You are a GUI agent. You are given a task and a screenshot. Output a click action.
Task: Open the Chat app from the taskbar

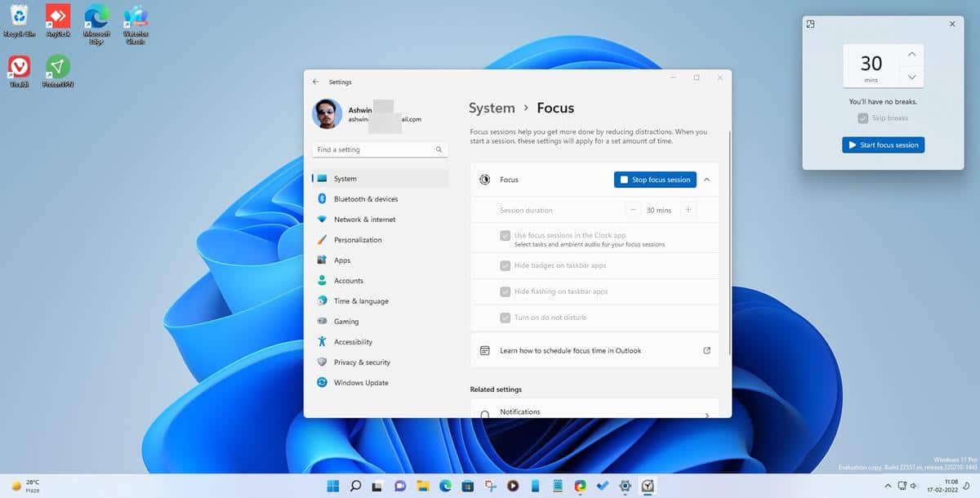(400, 486)
